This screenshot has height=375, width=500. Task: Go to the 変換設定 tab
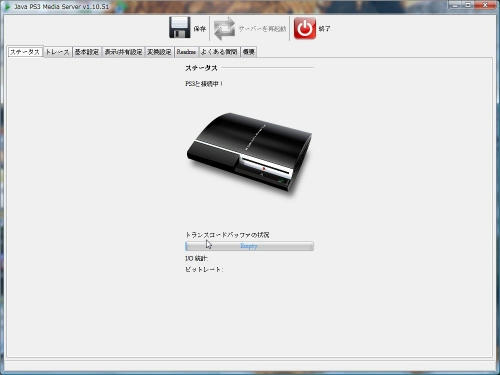point(159,52)
